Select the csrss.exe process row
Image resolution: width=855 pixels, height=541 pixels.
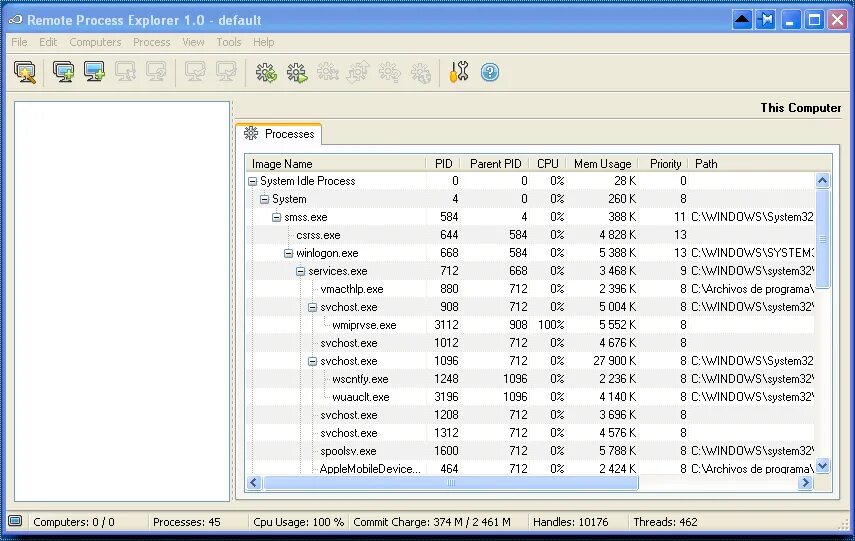click(531, 235)
